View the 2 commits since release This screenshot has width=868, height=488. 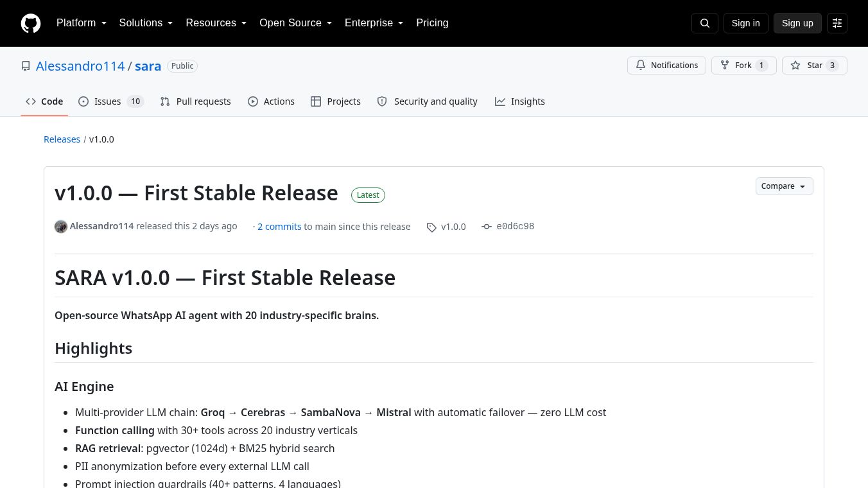pyautogui.click(x=279, y=227)
